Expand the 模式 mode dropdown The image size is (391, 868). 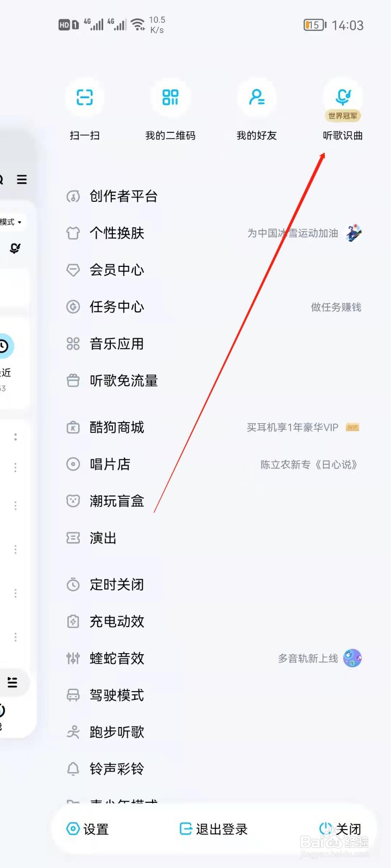[10, 222]
